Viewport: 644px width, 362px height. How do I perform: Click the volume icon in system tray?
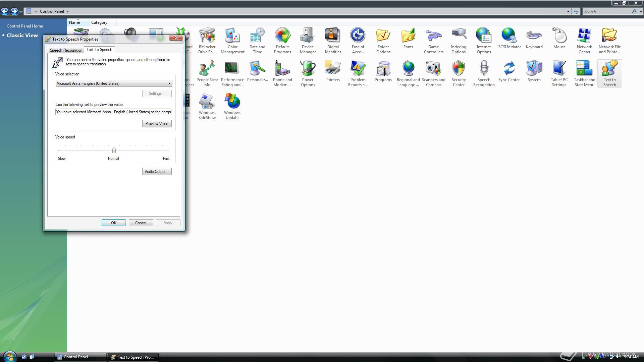click(x=618, y=357)
